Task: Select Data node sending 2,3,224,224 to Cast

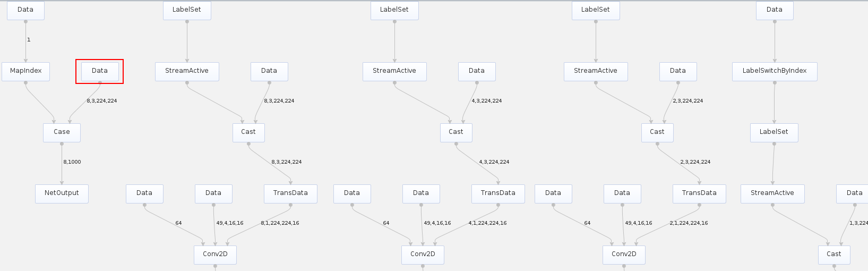Action: click(678, 71)
